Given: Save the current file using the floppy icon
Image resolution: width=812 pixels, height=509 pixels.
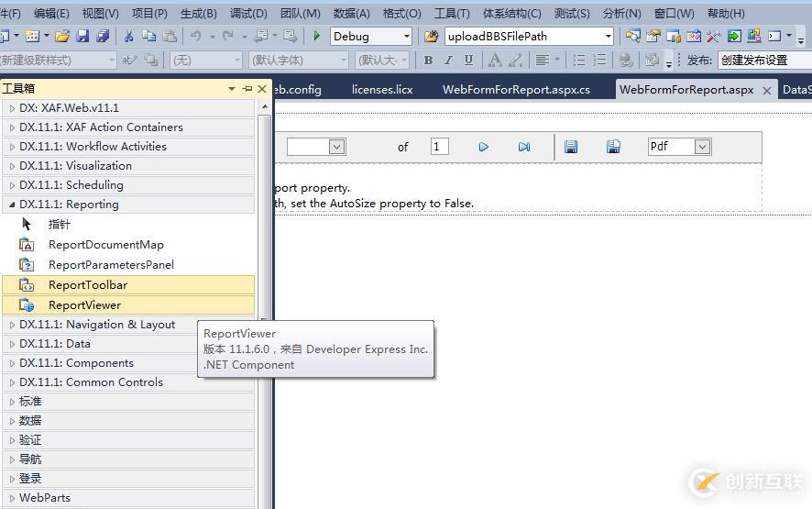Looking at the screenshot, I should click(x=82, y=36).
